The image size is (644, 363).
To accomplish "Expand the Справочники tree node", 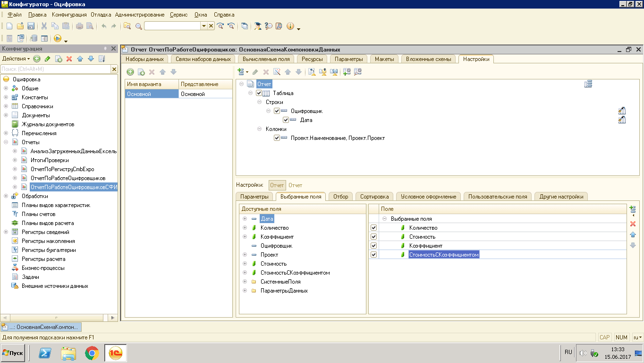I will (x=6, y=106).
